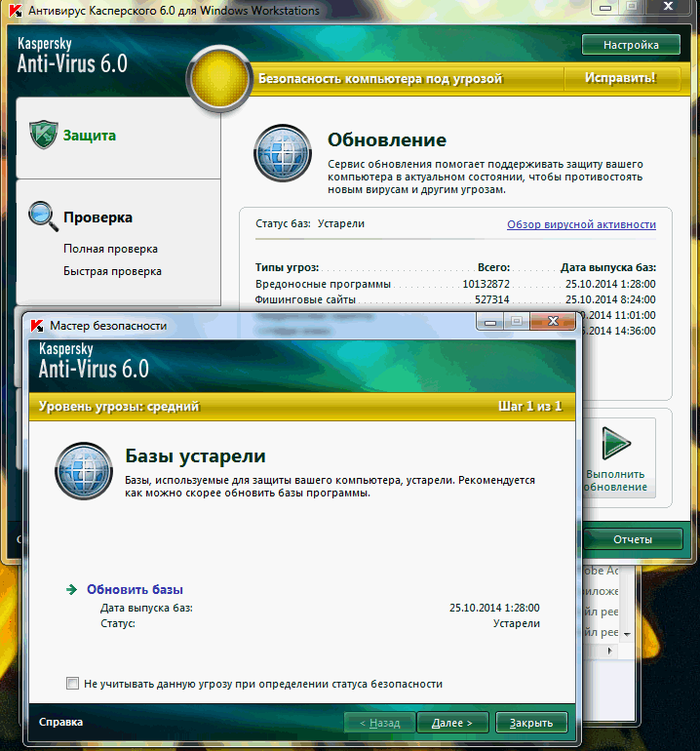Click the disabled < Назад button

pos(379,723)
